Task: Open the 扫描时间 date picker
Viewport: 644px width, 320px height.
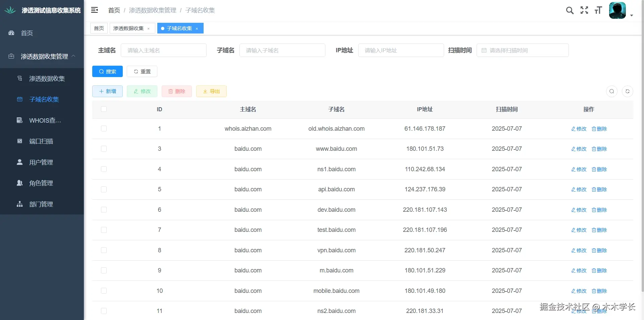Action: (522, 50)
